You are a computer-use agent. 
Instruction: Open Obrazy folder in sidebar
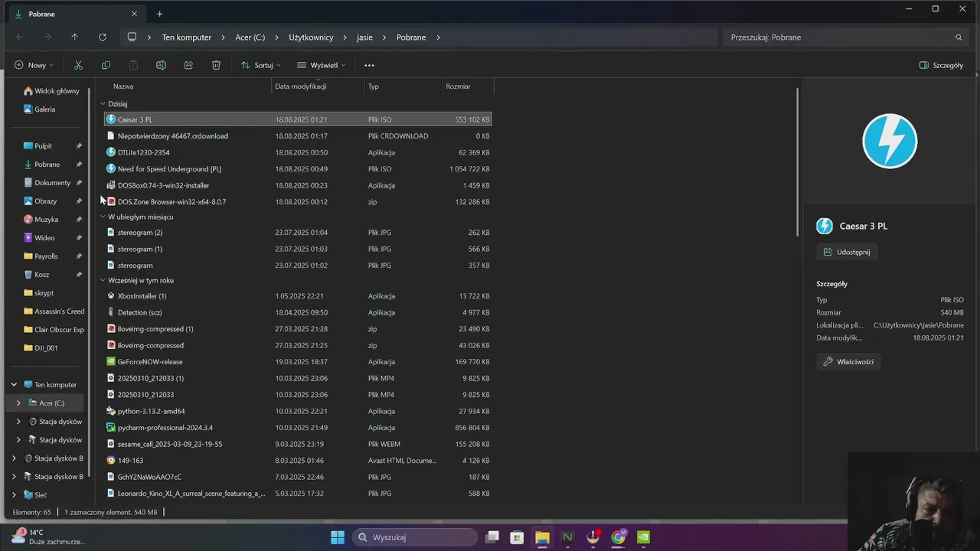point(40,201)
